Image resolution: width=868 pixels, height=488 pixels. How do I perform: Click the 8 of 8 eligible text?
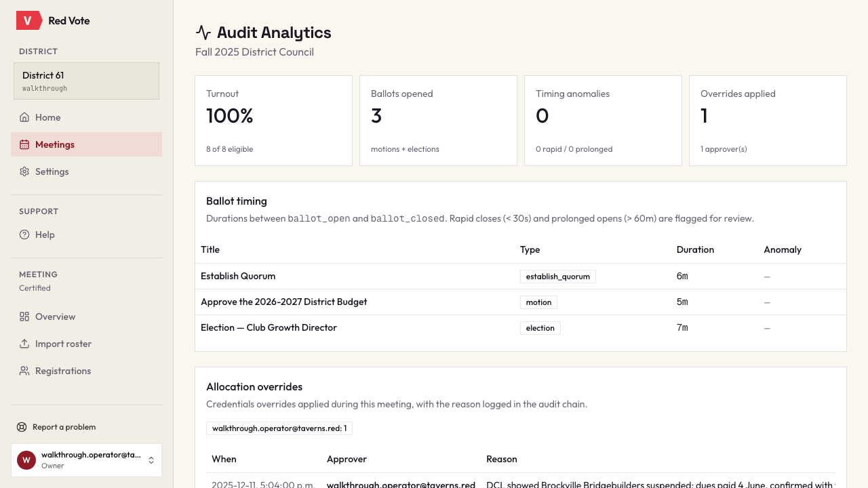(x=229, y=149)
